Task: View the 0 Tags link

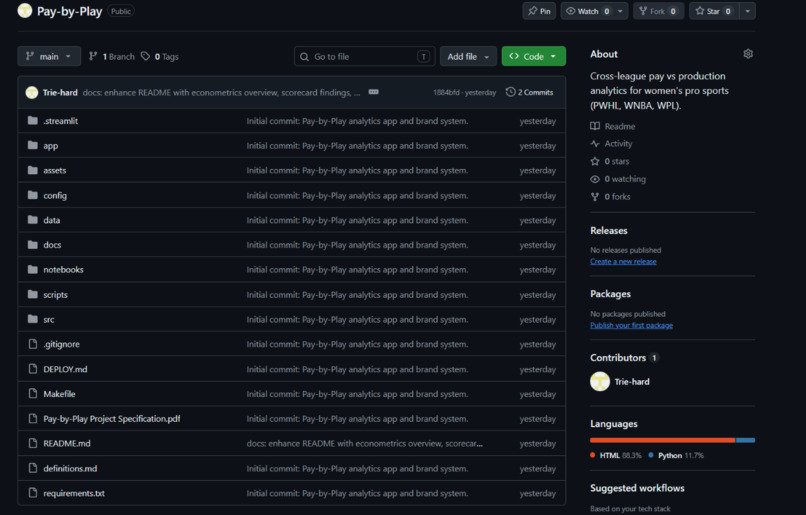Action: tap(160, 57)
